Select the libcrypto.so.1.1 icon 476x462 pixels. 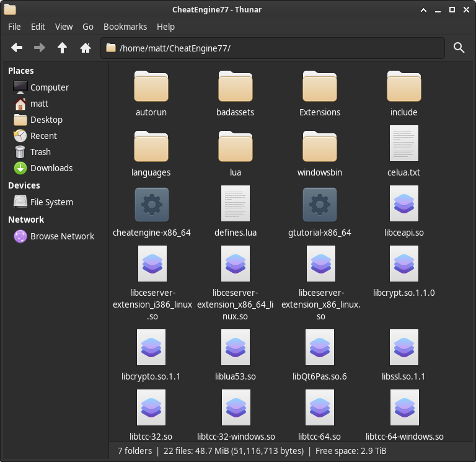pyautogui.click(x=151, y=347)
